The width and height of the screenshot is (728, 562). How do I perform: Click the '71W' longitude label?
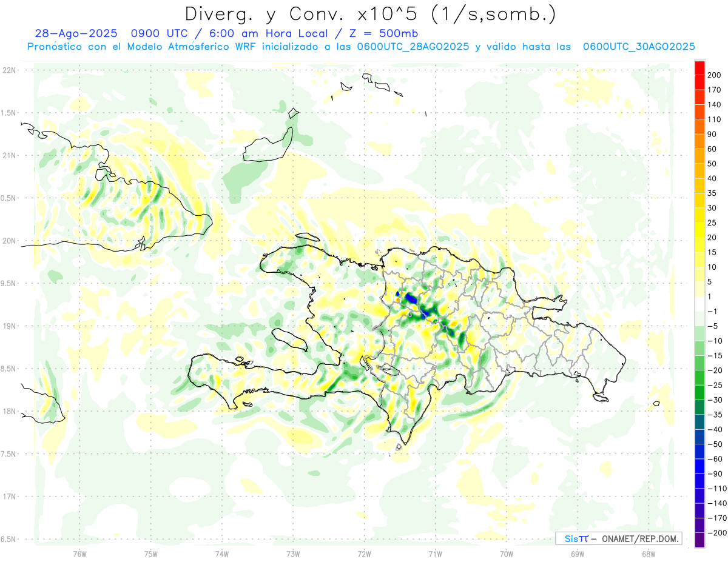point(435,554)
